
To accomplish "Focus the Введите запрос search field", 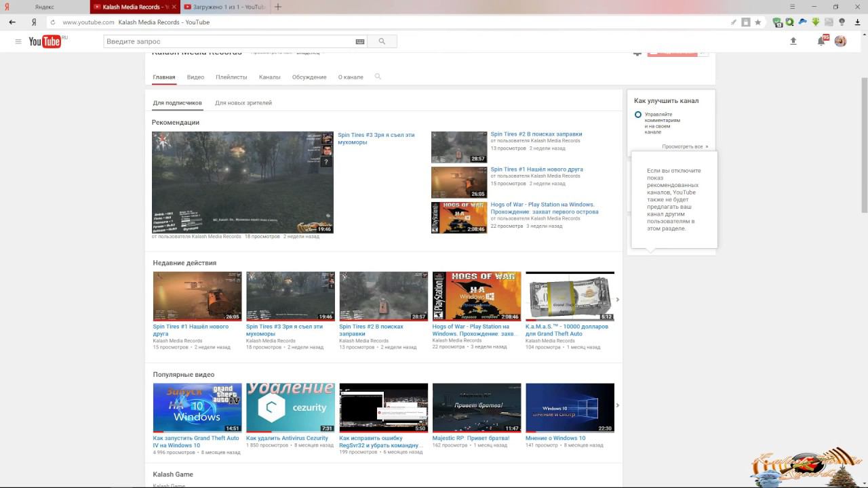I will [x=229, y=42].
